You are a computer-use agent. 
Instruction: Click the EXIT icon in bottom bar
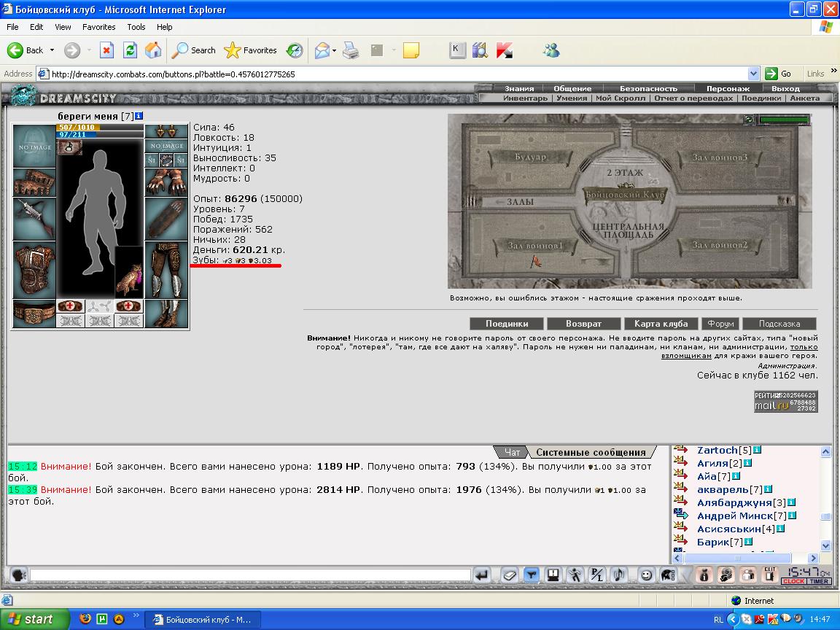(x=770, y=575)
